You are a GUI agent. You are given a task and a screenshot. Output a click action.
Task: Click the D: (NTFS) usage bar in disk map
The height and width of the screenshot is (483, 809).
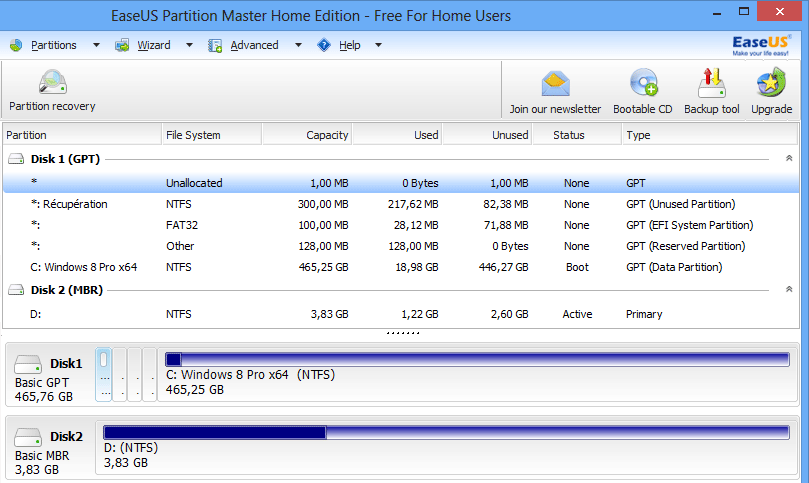click(x=446, y=432)
